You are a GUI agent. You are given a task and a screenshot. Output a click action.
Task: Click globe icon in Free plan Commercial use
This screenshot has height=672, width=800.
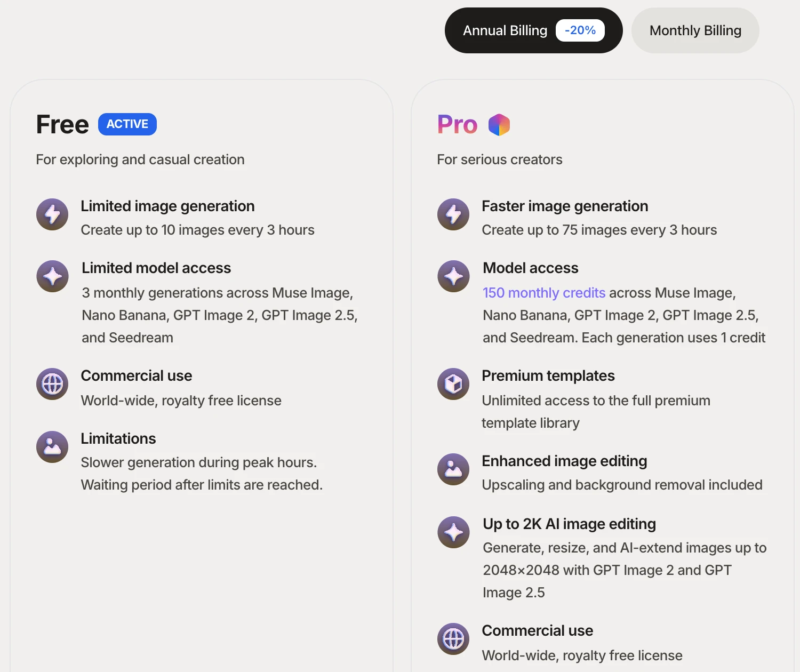pyautogui.click(x=52, y=384)
